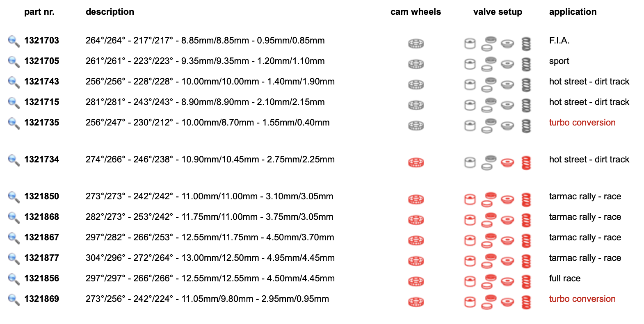Open details magnifier for part 1321734
This screenshot has width=644, height=324.
(14, 160)
